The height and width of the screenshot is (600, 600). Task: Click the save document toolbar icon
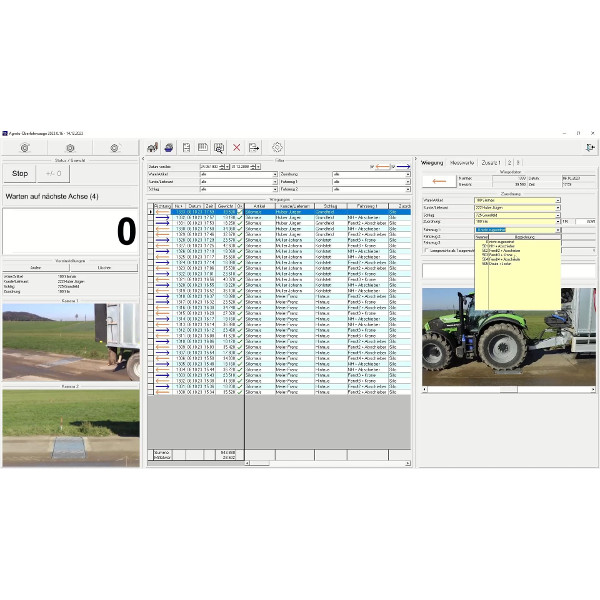coord(186,147)
